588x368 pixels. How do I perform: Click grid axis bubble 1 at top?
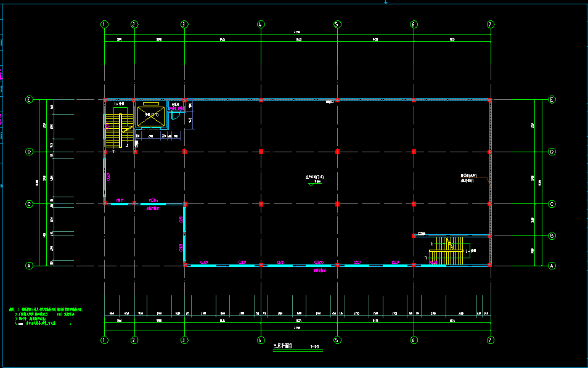(x=105, y=25)
